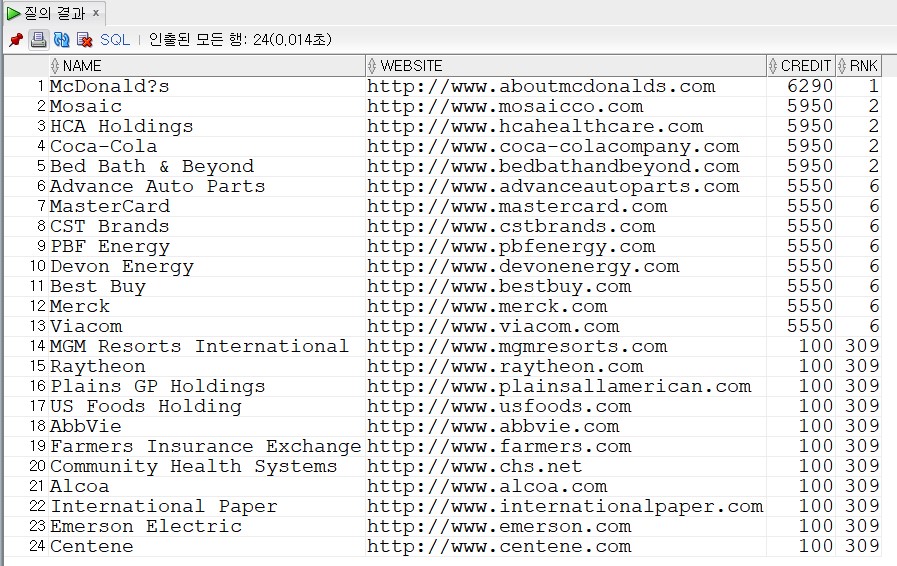Click row number 24
897x566 pixels.
tap(37, 547)
